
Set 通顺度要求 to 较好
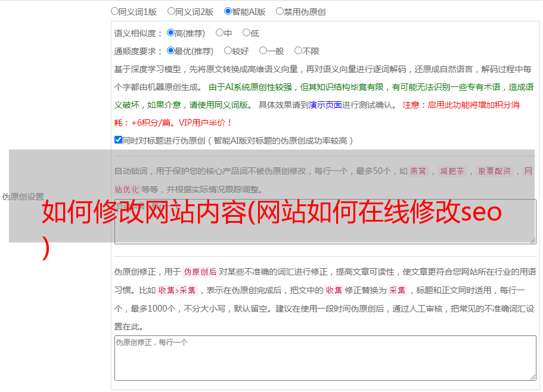228,51
